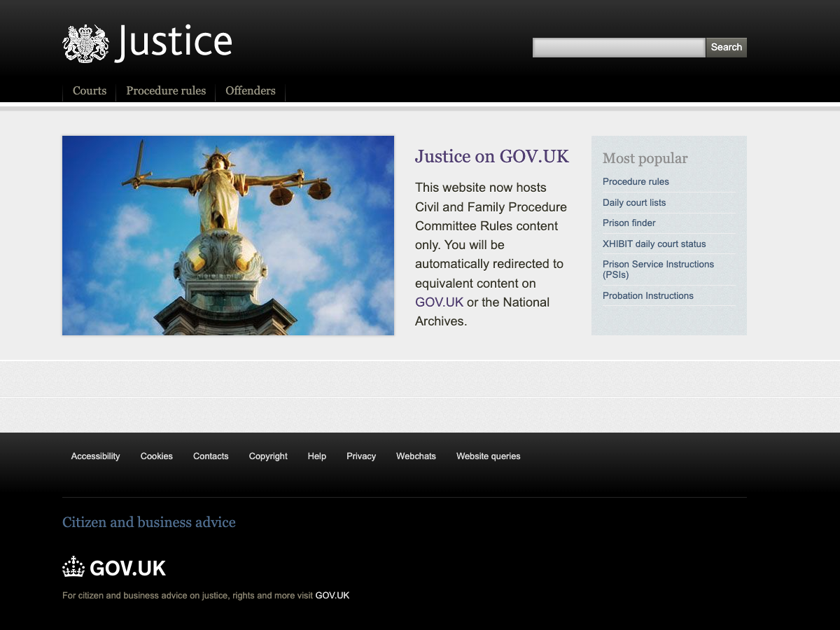Check XHIBIT daily court status
This screenshot has height=630, width=840.
coord(654,244)
